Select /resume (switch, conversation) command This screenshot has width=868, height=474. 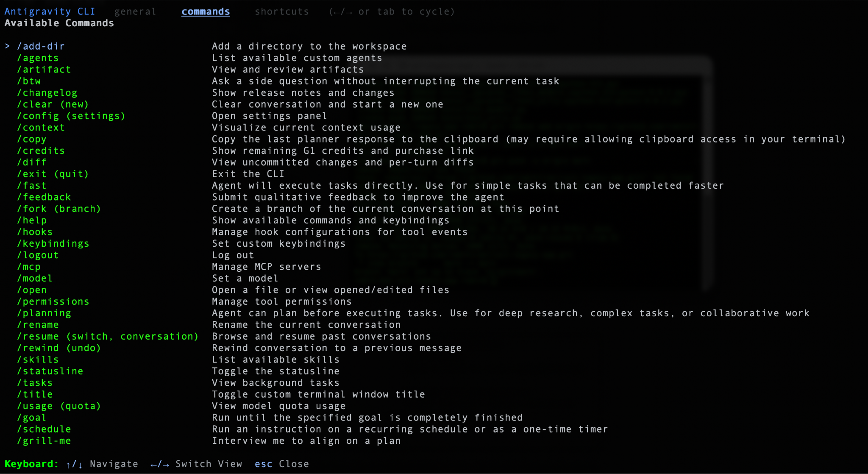pyautogui.click(x=108, y=336)
